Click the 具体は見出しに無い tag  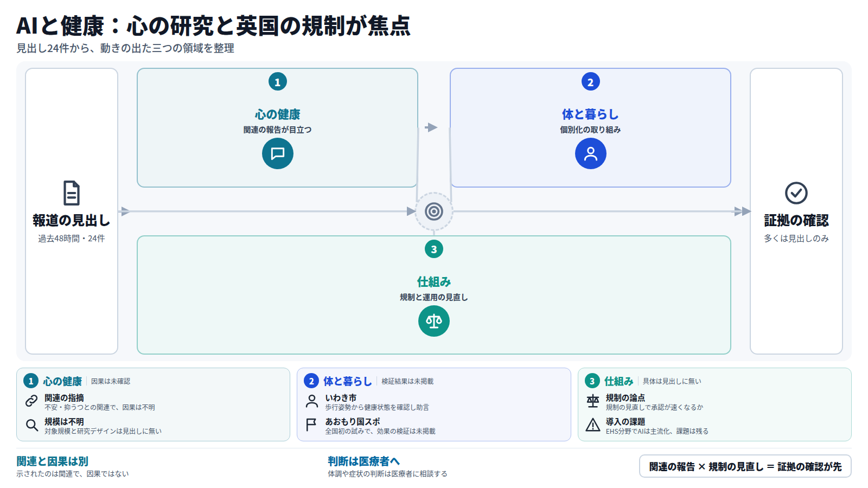tap(672, 381)
